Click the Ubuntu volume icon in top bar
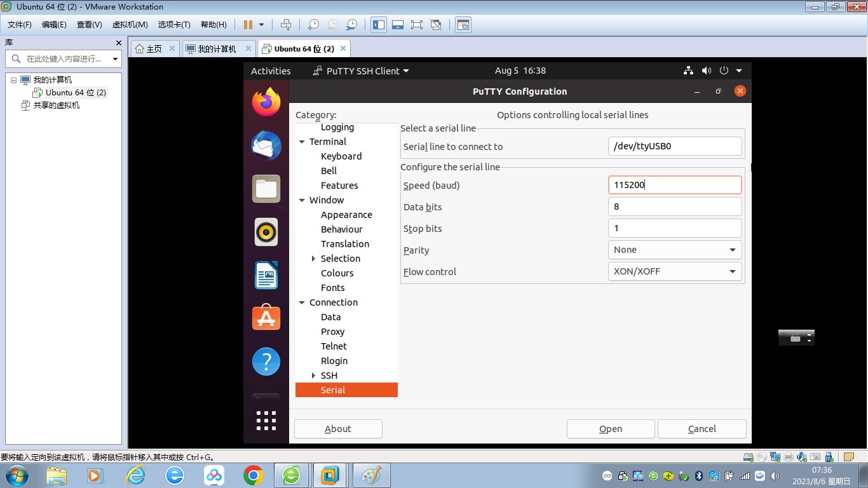Image resolution: width=868 pixels, height=488 pixels. tap(706, 71)
